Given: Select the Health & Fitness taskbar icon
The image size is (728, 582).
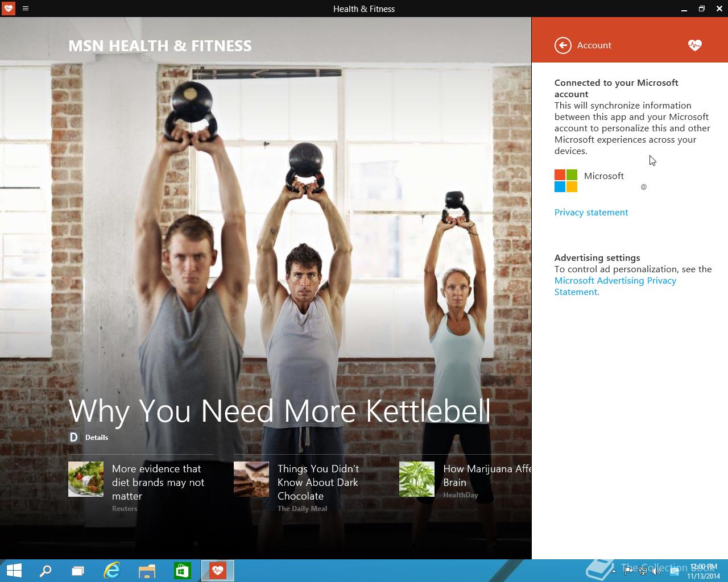Looking at the screenshot, I should point(217,571).
